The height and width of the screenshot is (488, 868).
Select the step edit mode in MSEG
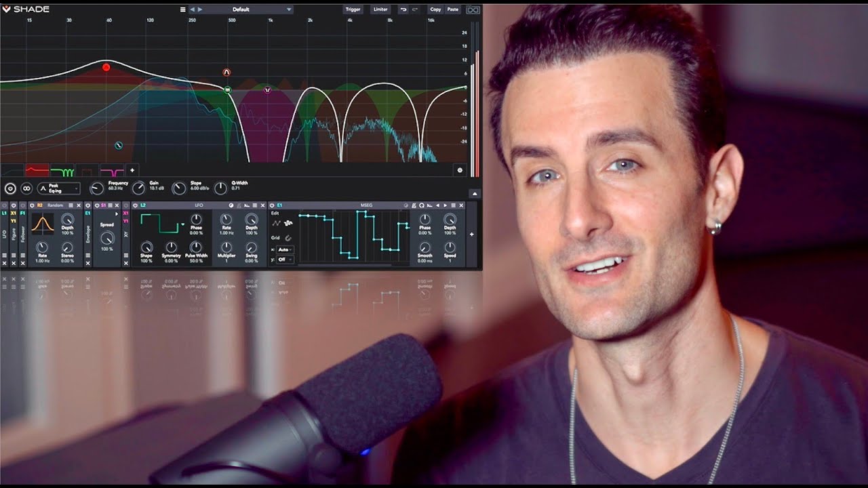tap(288, 223)
